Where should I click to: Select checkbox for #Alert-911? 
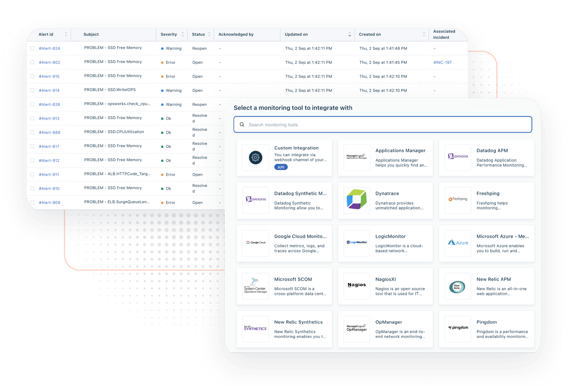coord(32,175)
